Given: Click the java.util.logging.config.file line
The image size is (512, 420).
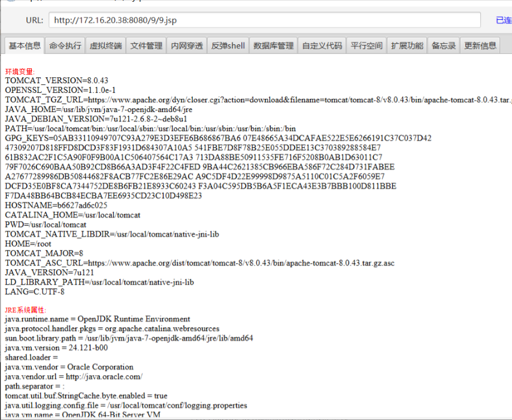Looking at the screenshot, I should pos(126,405).
